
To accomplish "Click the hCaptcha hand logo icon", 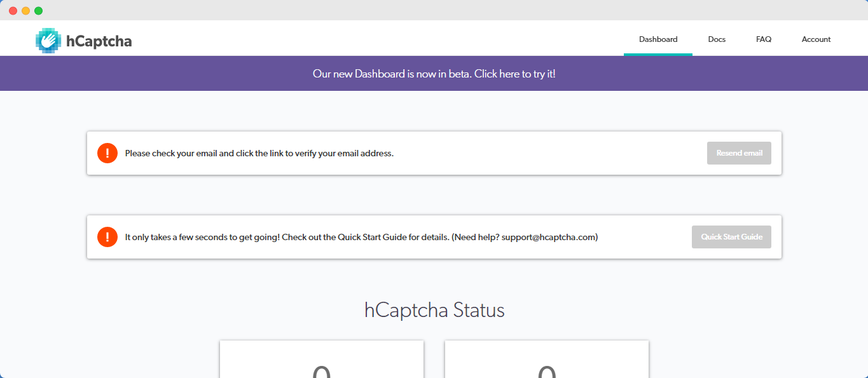I will click(x=48, y=41).
